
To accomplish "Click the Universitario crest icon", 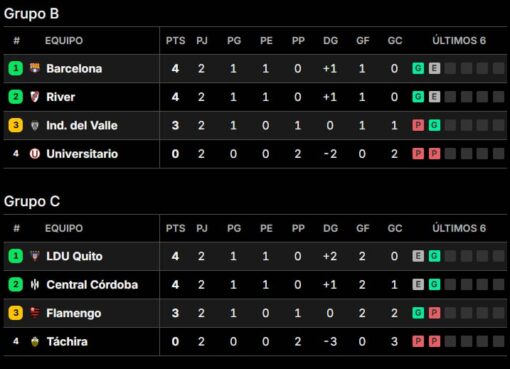I will [x=35, y=154].
